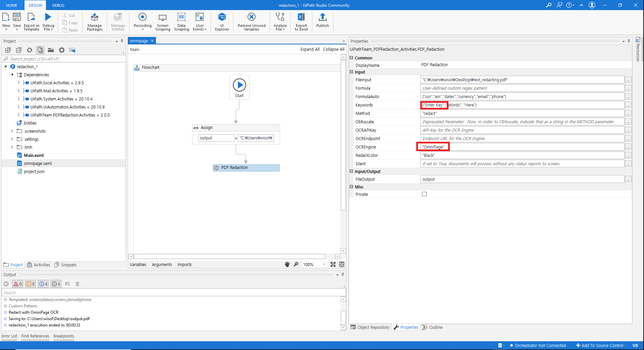Open the FileInput ellipsis editor button
Screen dimensions: 644x350
point(628,80)
